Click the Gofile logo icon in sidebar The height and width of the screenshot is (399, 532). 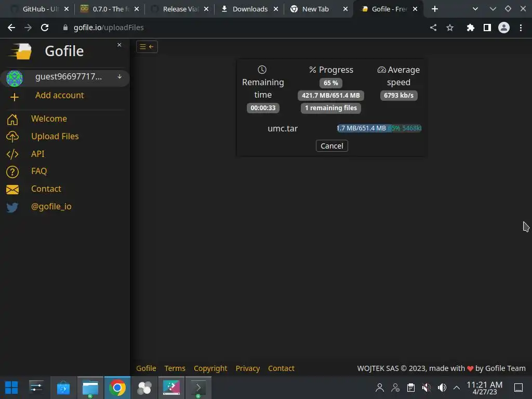(x=20, y=51)
